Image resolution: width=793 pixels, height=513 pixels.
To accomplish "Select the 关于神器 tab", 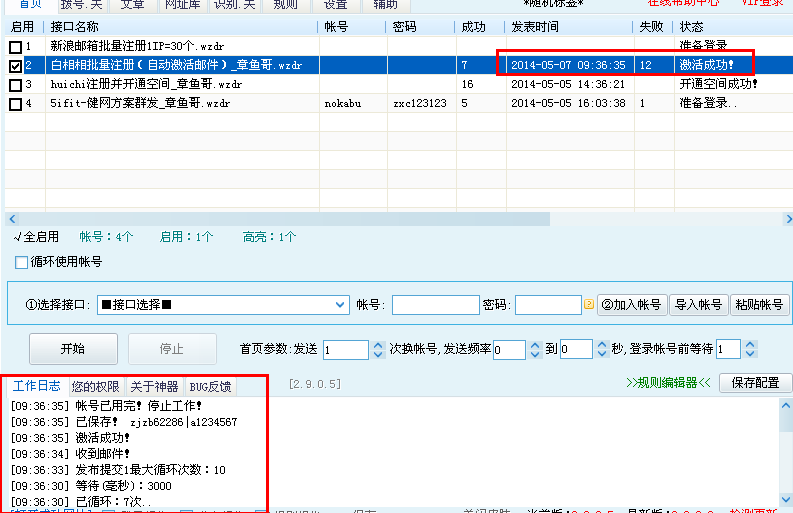I will [x=154, y=386].
